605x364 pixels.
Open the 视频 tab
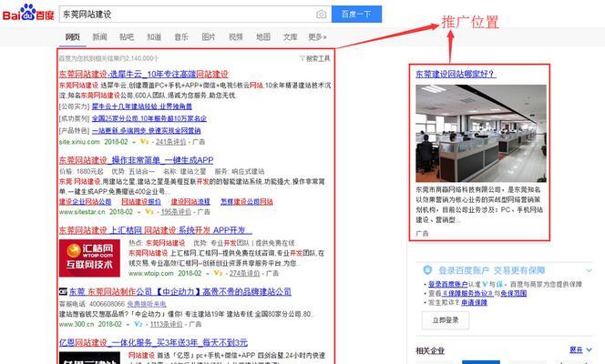236,37
